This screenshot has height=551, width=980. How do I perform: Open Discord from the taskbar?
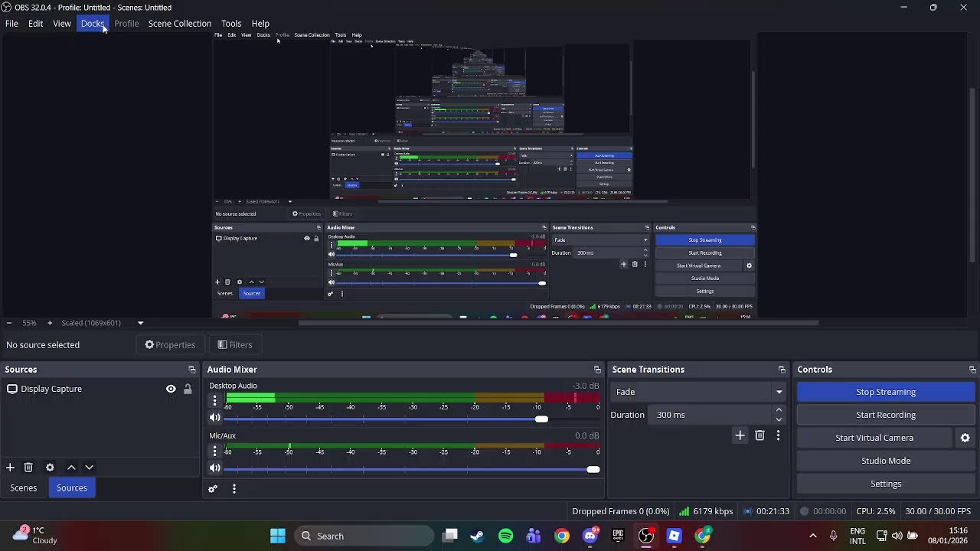pos(590,536)
